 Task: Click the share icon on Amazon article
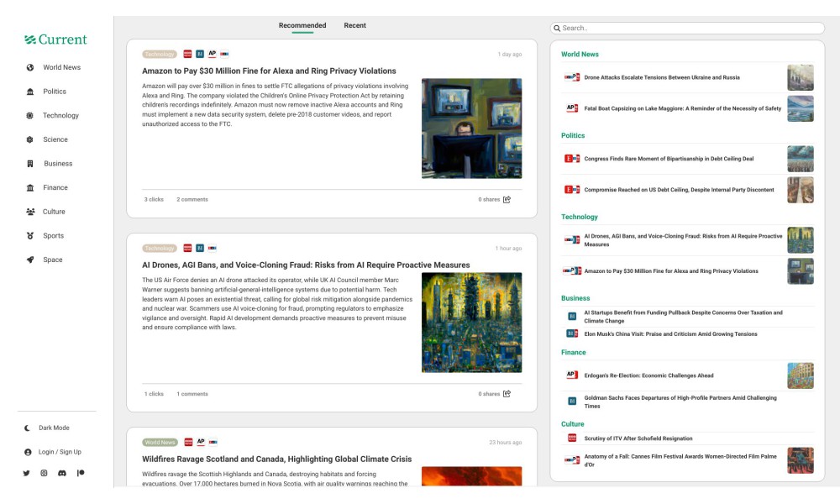coord(507,200)
